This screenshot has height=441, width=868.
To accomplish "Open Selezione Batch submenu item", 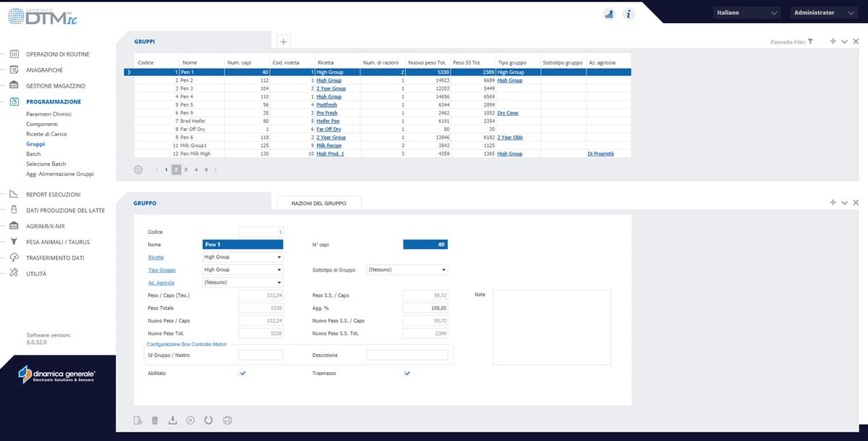I will [x=46, y=164].
